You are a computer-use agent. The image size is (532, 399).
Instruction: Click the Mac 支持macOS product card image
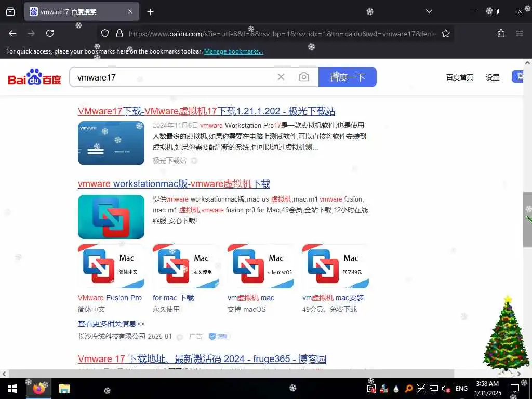261,266
